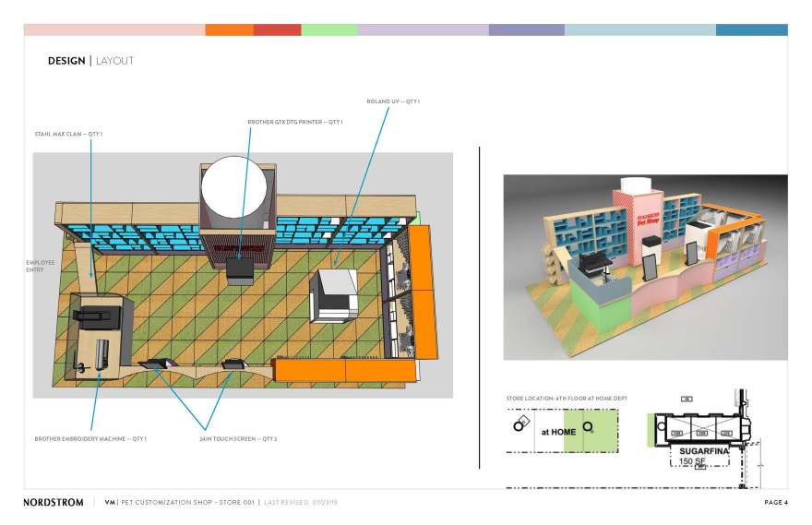Click the orange segment in top color bar
The height and width of the screenshot is (525, 812).
point(229,30)
